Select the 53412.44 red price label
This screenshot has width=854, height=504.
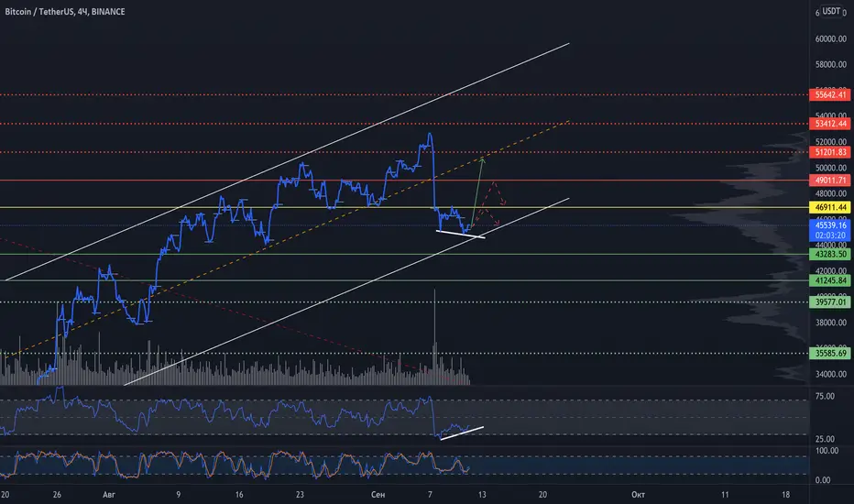pyautogui.click(x=830, y=124)
